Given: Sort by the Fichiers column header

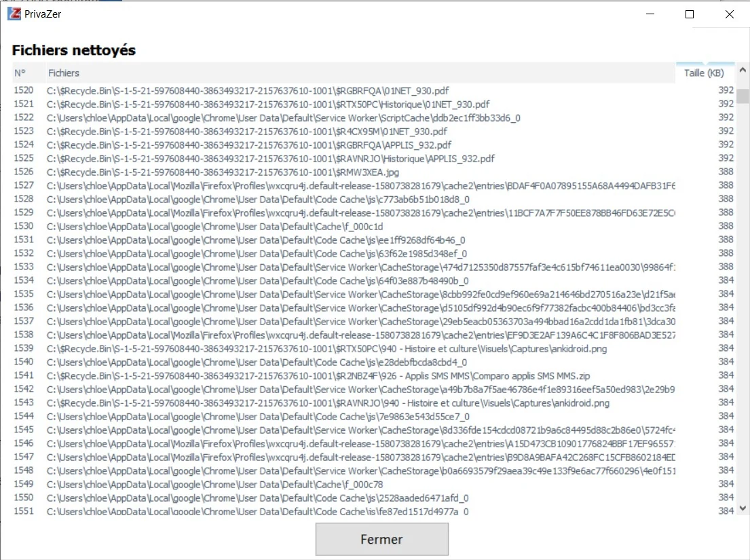Looking at the screenshot, I should pos(360,73).
